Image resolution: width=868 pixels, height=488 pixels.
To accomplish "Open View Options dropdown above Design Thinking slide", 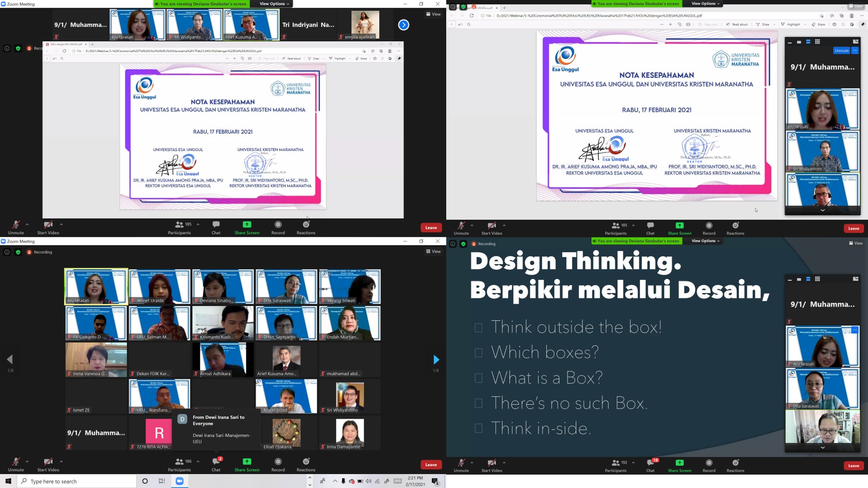I will (706, 241).
